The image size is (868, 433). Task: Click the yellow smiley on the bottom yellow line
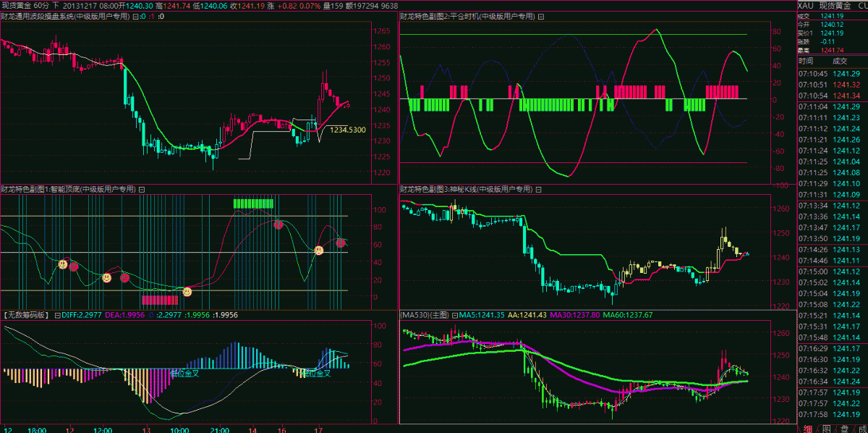[187, 291]
